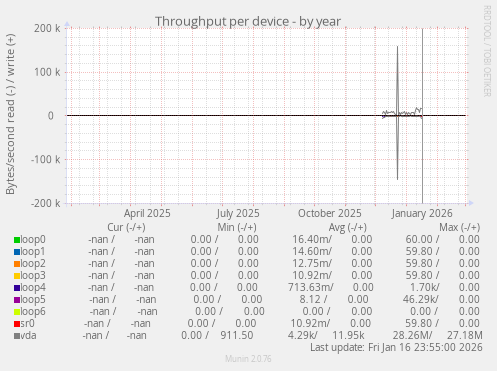Click the 'July 2025' x-axis label

[238, 213]
